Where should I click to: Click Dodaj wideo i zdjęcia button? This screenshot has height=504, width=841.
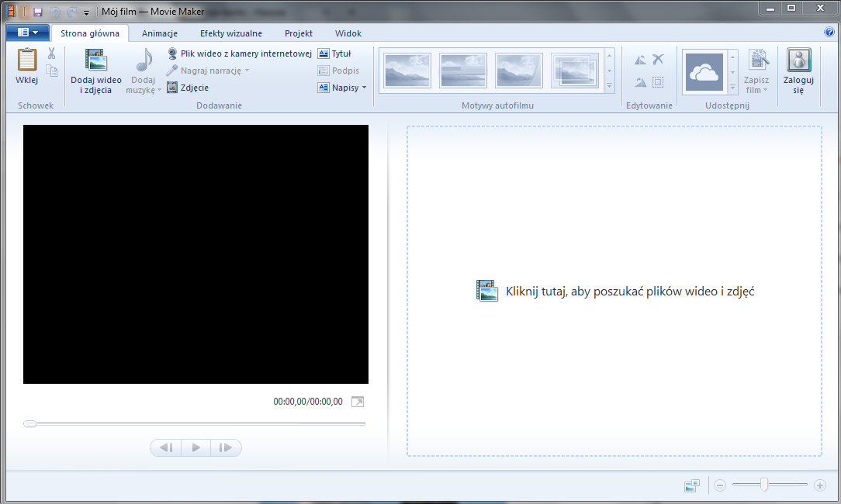pos(96,71)
